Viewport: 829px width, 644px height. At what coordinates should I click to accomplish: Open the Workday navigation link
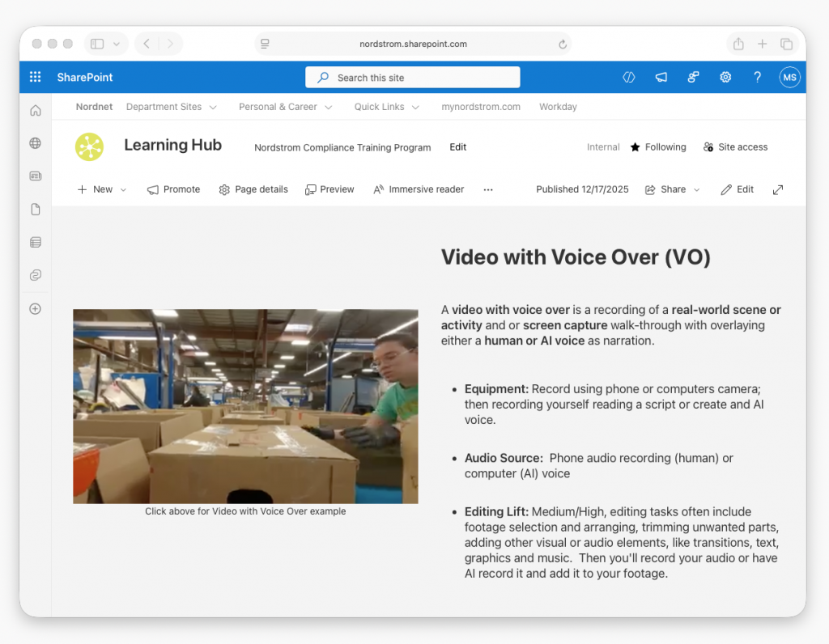pyautogui.click(x=558, y=107)
